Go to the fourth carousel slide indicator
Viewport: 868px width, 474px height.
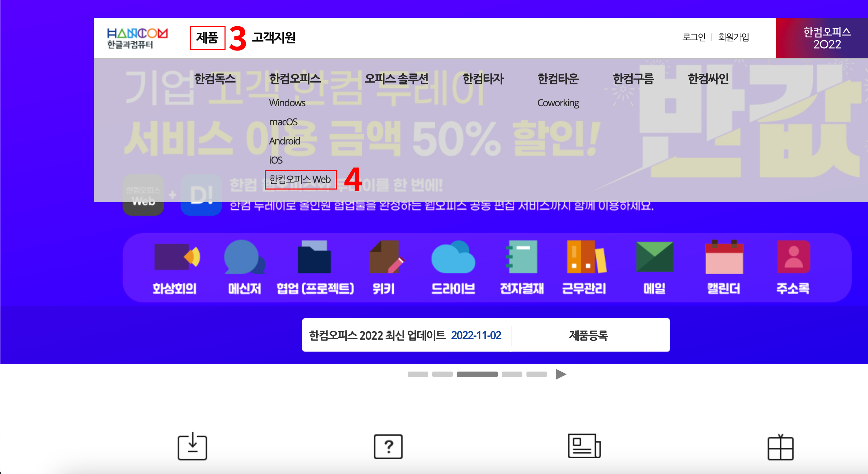512,374
